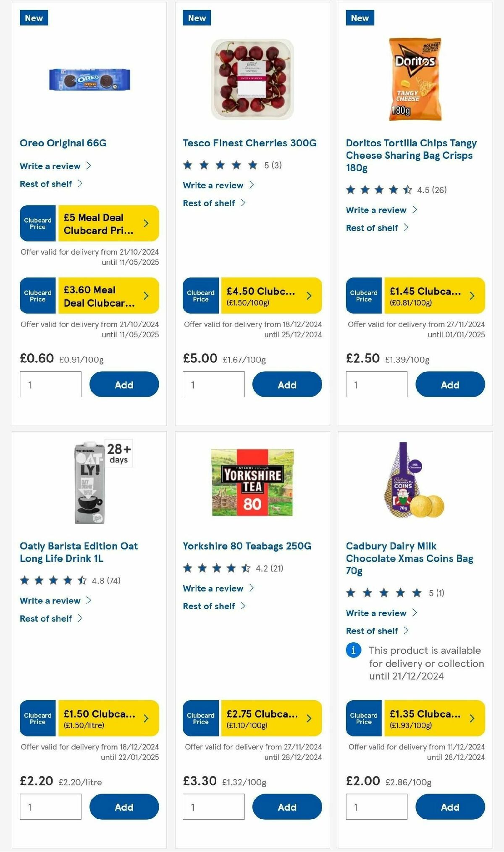This screenshot has height=852, width=504.
Task: Click the New label above the cherries
Action: pyautogui.click(x=197, y=18)
